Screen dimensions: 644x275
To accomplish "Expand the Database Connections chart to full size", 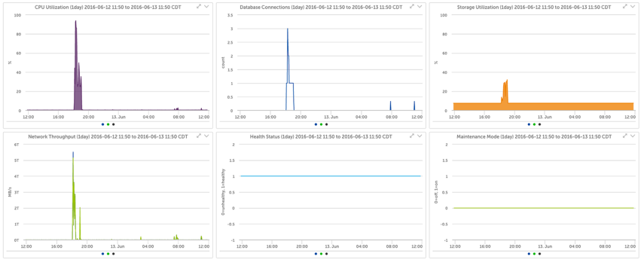I will click(412, 6).
